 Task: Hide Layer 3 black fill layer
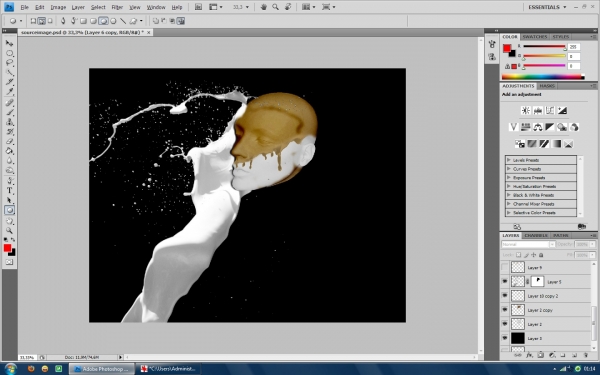tap(505, 338)
